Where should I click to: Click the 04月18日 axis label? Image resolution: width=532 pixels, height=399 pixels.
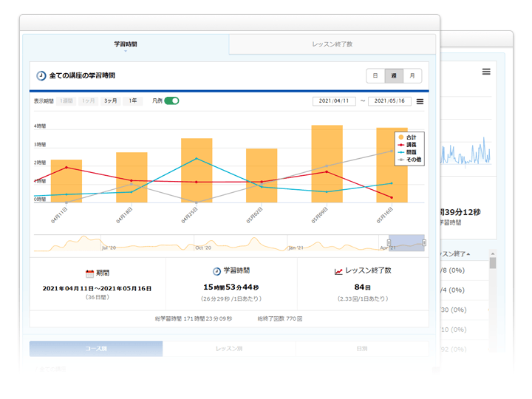pos(124,215)
